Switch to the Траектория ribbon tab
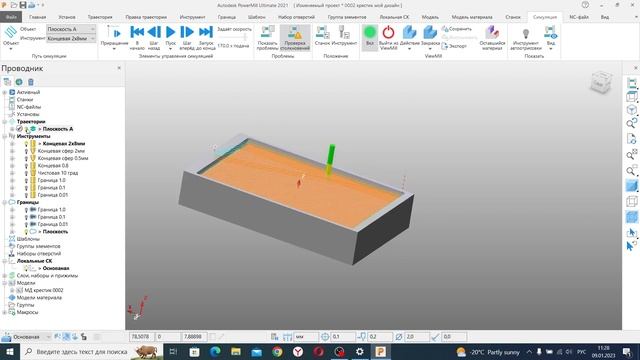 [100, 17]
